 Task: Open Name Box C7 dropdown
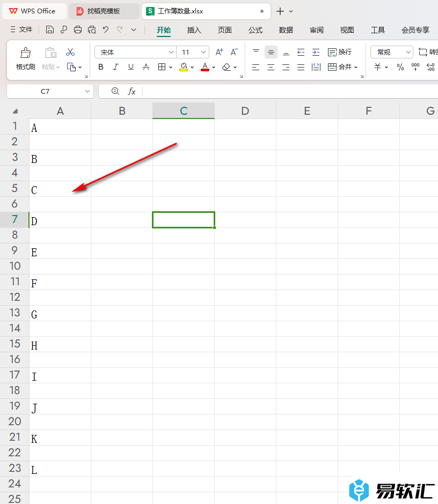pyautogui.click(x=87, y=91)
